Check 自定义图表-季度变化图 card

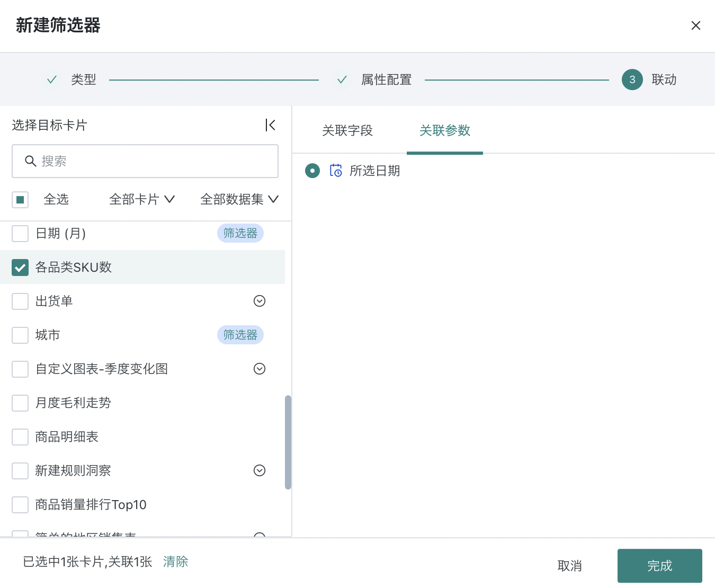click(x=20, y=369)
